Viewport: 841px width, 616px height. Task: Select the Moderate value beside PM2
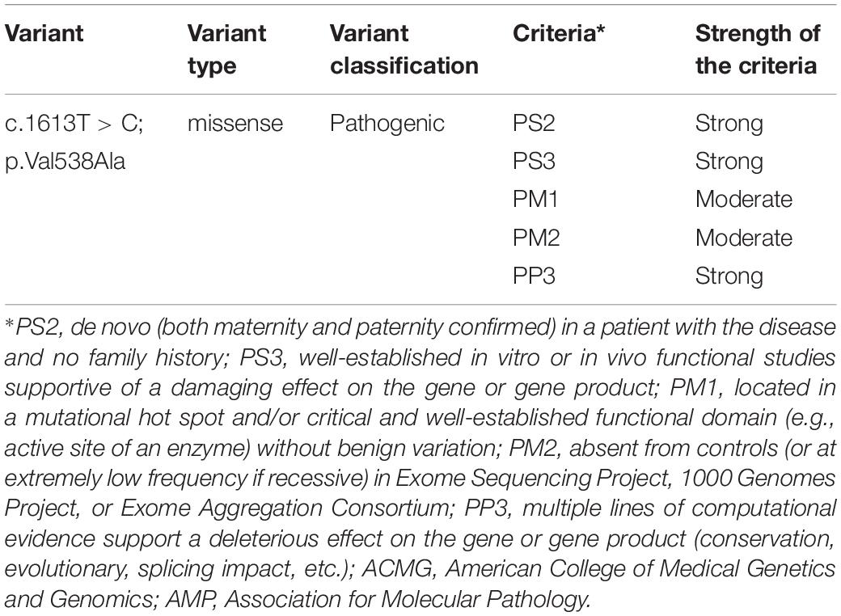[x=744, y=238]
